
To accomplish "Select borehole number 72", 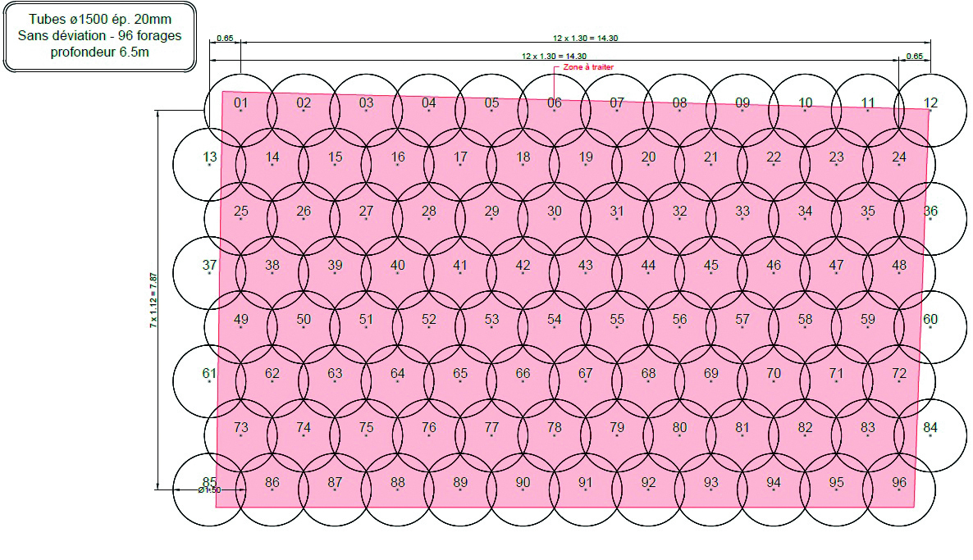I will 899,373.
